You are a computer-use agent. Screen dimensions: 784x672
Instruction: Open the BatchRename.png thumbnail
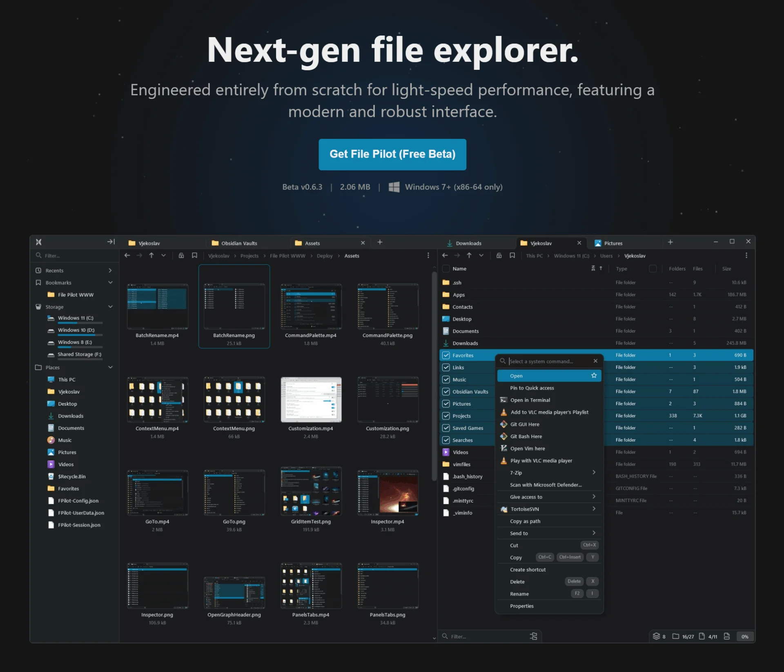[x=234, y=306]
